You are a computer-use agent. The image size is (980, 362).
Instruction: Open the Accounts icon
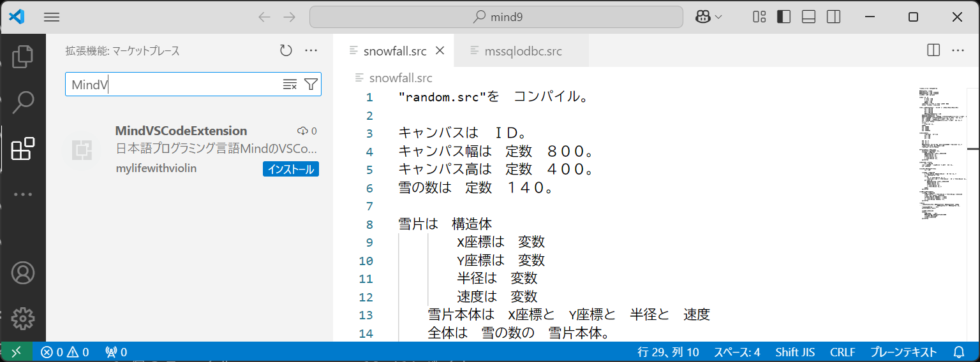(23, 272)
